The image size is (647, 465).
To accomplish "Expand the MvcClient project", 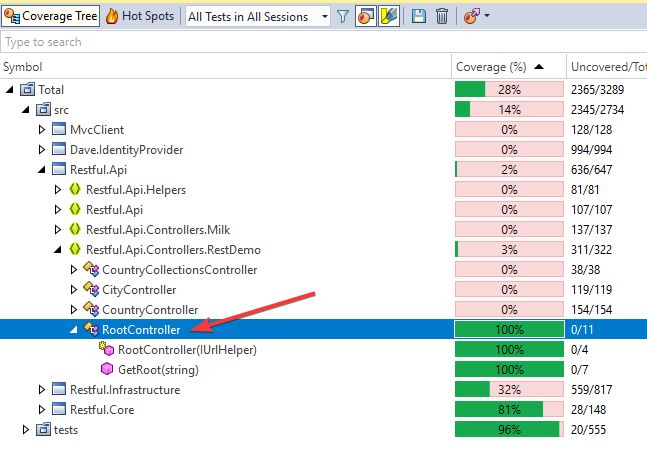I will tap(42, 130).
